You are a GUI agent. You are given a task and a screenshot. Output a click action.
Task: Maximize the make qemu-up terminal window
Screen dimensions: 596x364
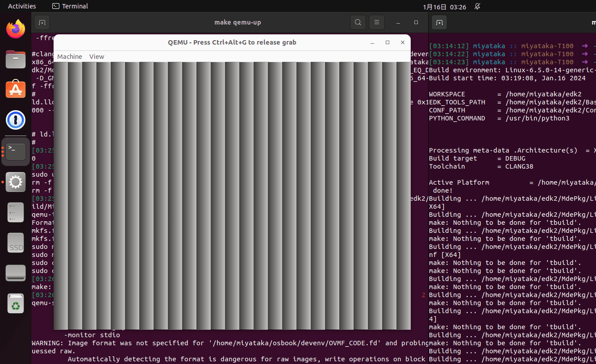416,22
